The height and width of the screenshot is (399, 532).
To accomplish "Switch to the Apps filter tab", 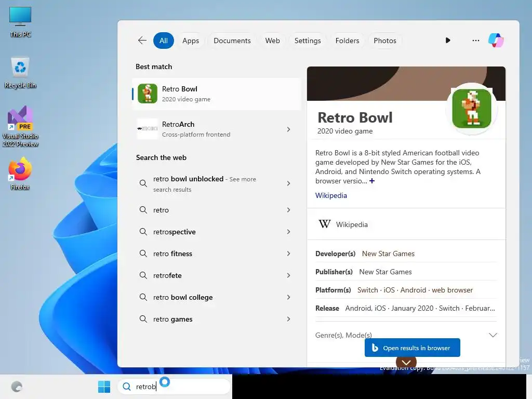I will click(x=191, y=41).
